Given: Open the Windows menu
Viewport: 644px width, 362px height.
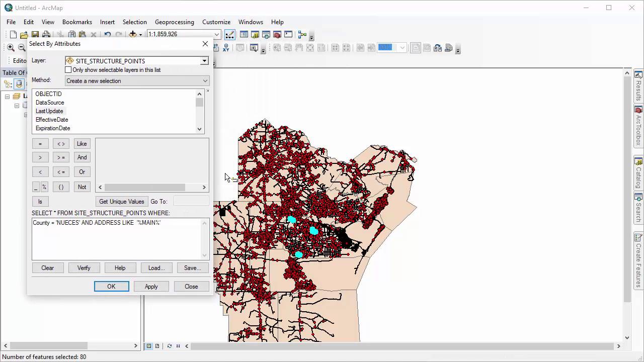Looking at the screenshot, I should [x=251, y=22].
